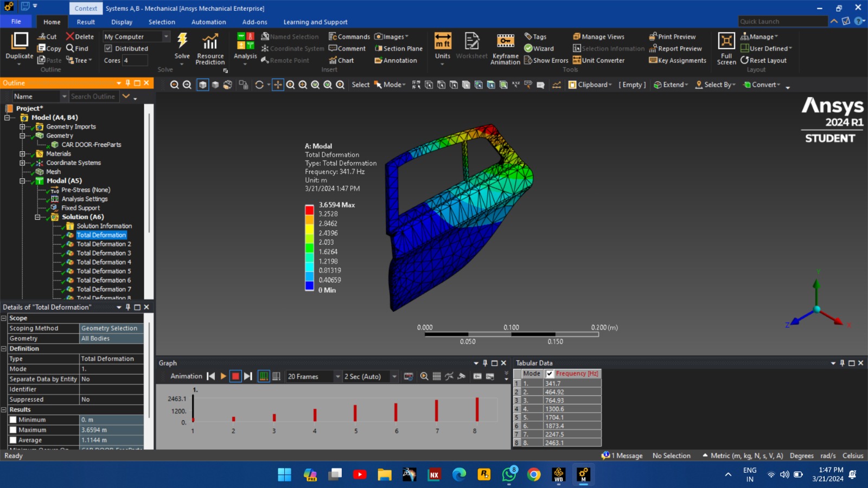Collapse the Solution (A6) tree node
Viewport: 868px width, 488px height.
[37, 217]
